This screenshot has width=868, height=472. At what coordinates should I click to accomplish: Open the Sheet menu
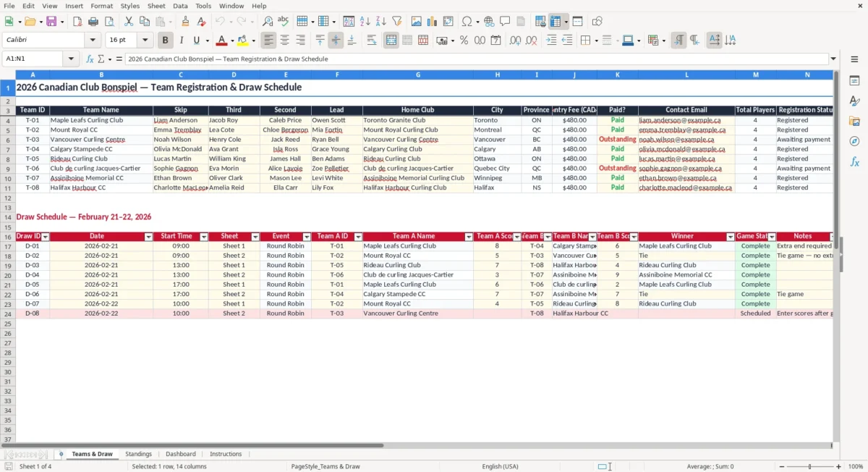click(156, 6)
